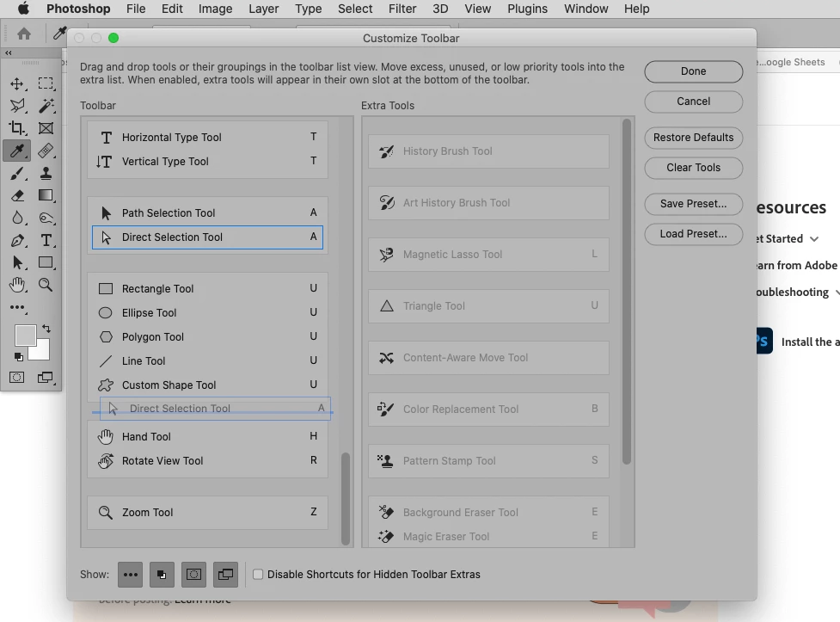Select the Pen tool
Viewport: 840px width, 622px height.
[x=17, y=240]
